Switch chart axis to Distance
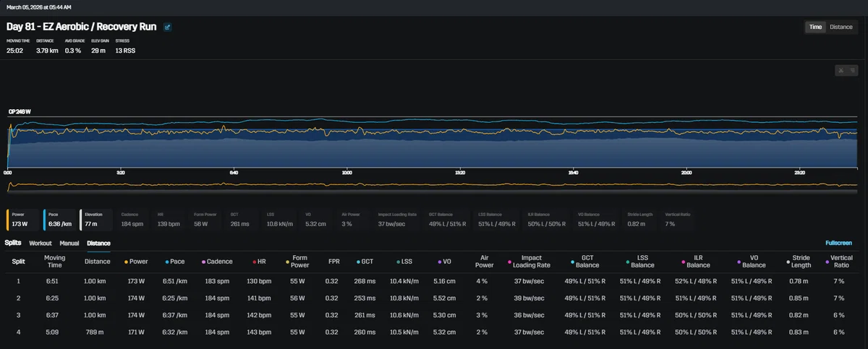This screenshot has width=868, height=349. click(841, 27)
